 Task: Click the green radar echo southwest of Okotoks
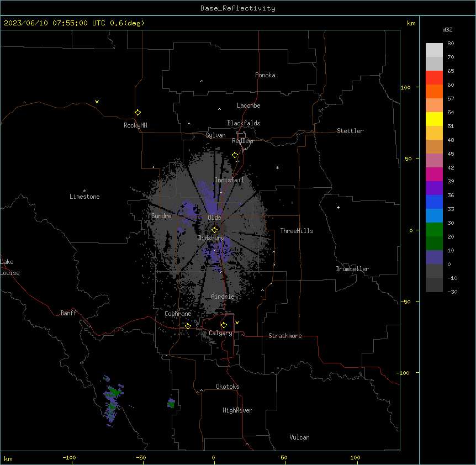point(171,403)
